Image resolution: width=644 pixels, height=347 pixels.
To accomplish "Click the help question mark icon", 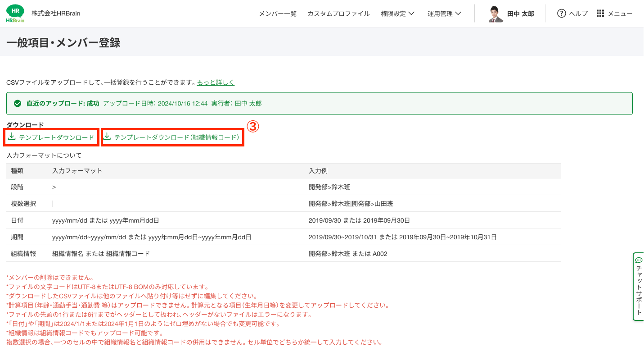I will [561, 14].
